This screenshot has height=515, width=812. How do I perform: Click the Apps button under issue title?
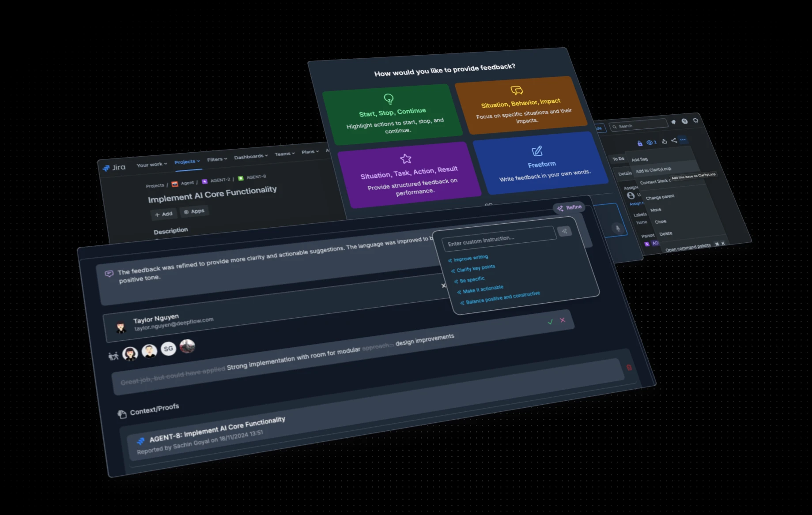[x=194, y=211]
